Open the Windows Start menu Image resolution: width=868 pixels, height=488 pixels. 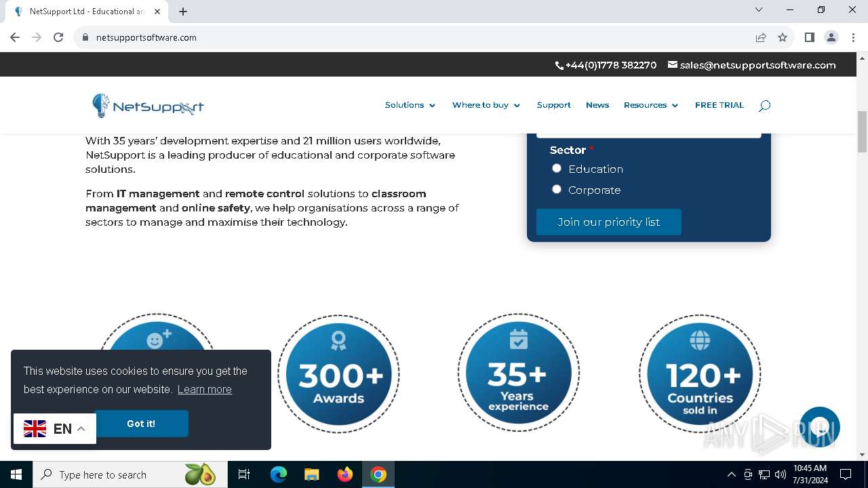coord(16,474)
